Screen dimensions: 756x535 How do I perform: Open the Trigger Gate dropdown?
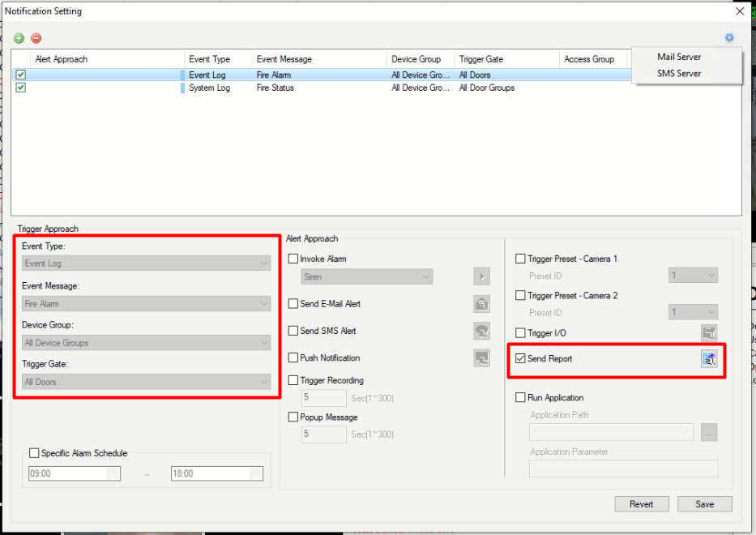click(146, 382)
